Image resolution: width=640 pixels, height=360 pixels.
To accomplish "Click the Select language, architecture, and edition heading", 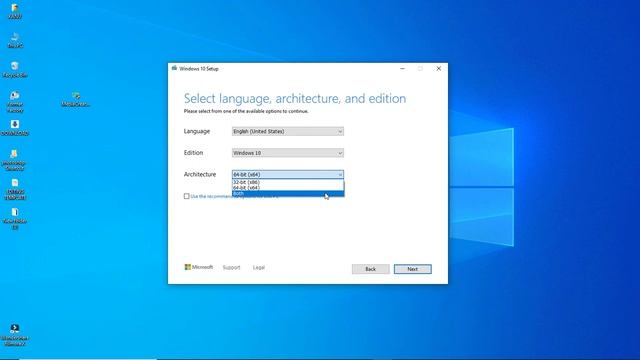I will point(295,98).
